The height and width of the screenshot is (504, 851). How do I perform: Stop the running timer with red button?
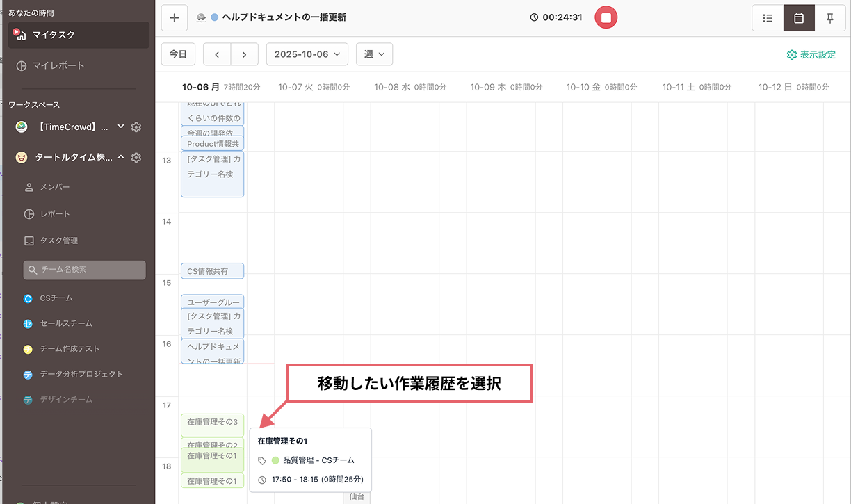coord(606,17)
